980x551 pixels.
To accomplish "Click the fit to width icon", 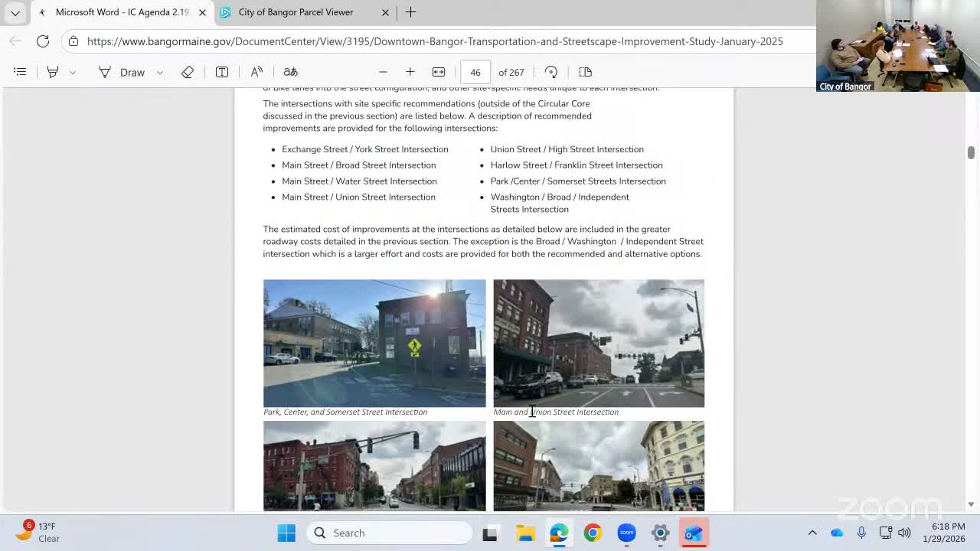I will [439, 72].
